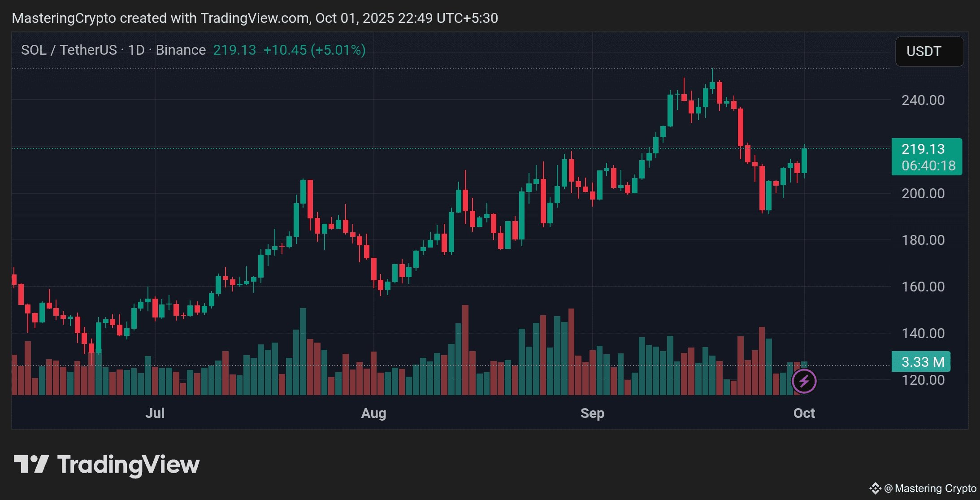Click the latest green candle near Oct
Image resolution: width=980 pixels, height=500 pixels.
point(804,161)
